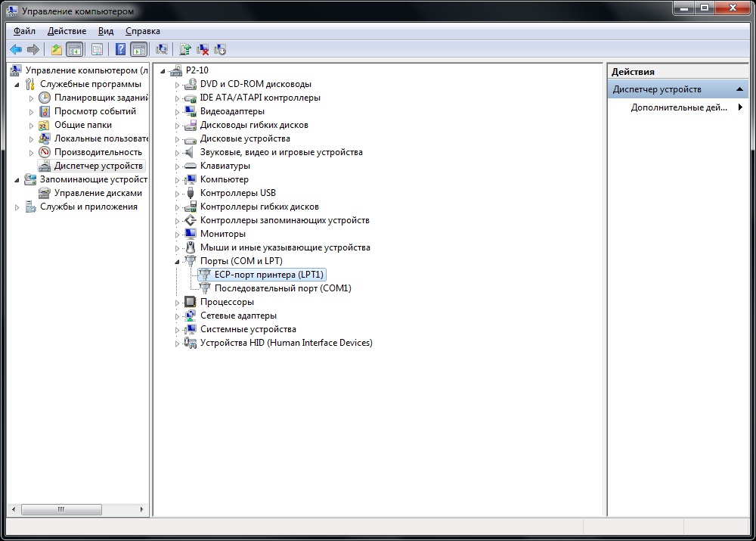Click the Контроллеры USB icon

(x=191, y=193)
